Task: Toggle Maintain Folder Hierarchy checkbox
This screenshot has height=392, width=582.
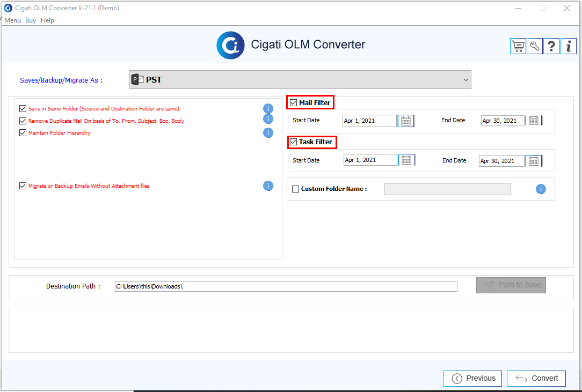Action: point(23,133)
